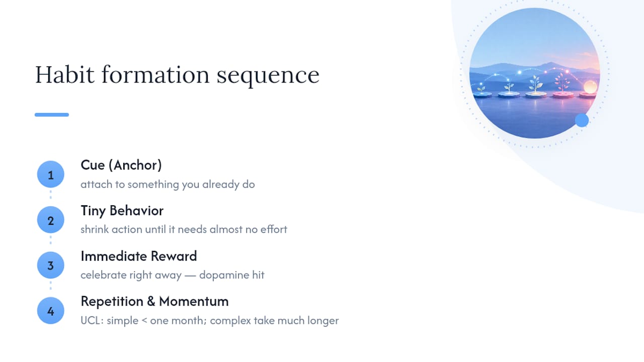Click the 'Immediate Reward' heading
Screen dimensions: 644x362
(138, 256)
